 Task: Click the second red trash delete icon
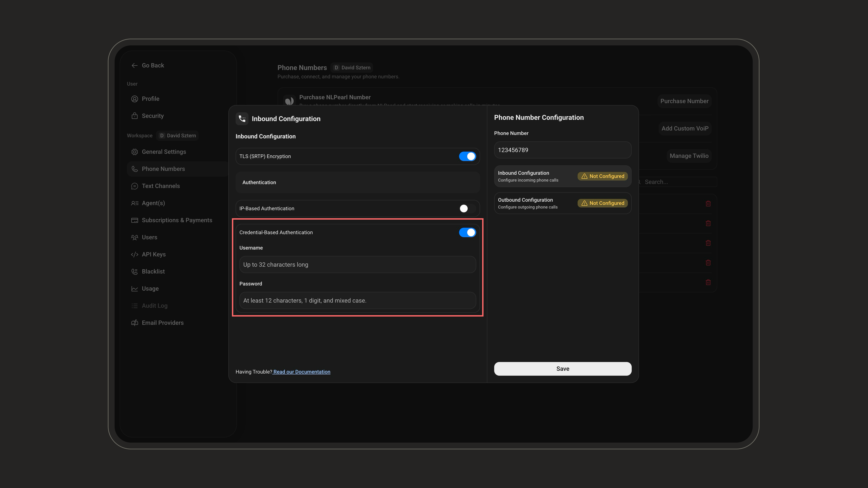coord(708,223)
